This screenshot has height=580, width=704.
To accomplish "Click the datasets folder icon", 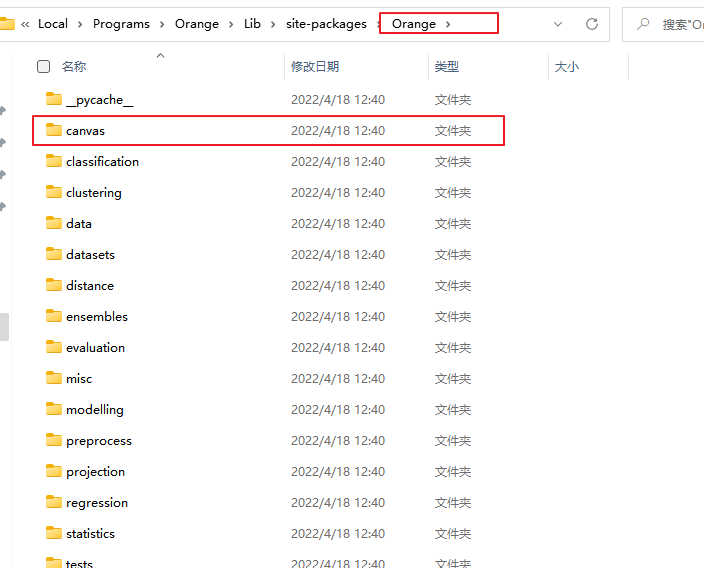I will (53, 254).
